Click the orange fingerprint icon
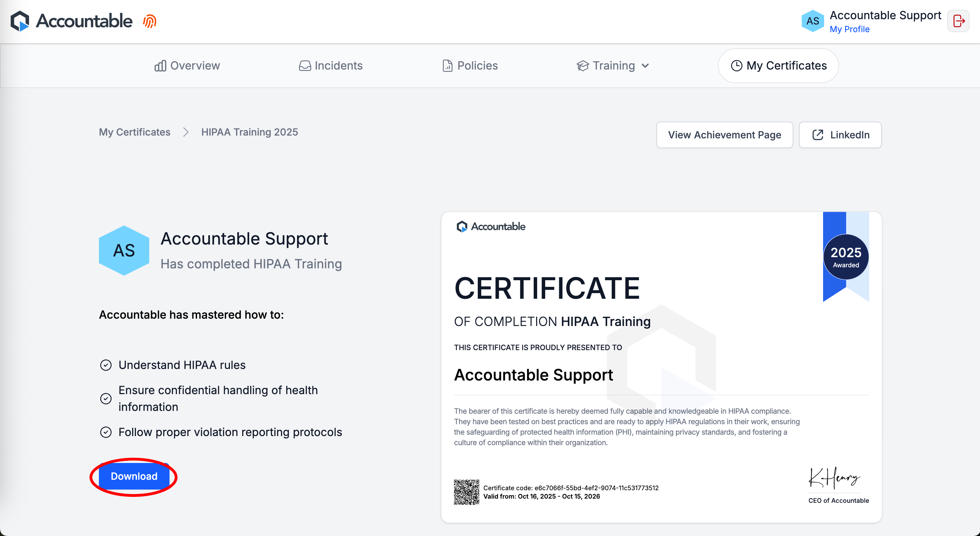This screenshot has height=536, width=980. coord(150,21)
